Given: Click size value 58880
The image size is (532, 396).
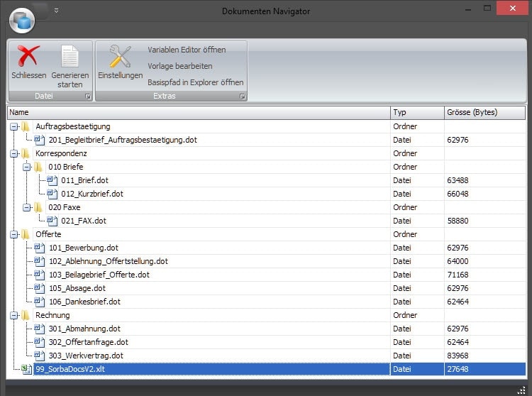Looking at the screenshot, I should pyautogui.click(x=458, y=221).
